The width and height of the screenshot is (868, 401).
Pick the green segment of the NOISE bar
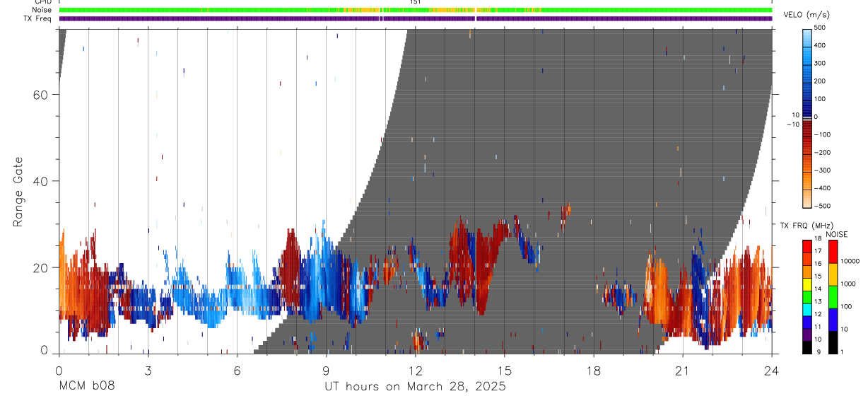click(833, 296)
